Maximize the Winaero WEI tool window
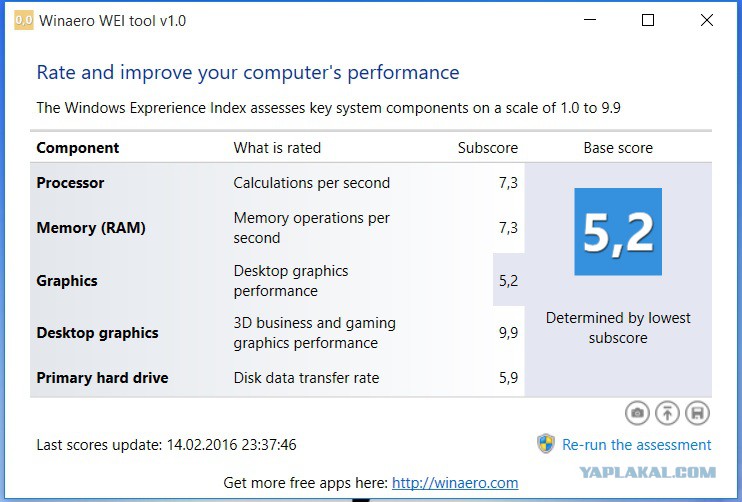This screenshot has height=502, width=742. 648,20
